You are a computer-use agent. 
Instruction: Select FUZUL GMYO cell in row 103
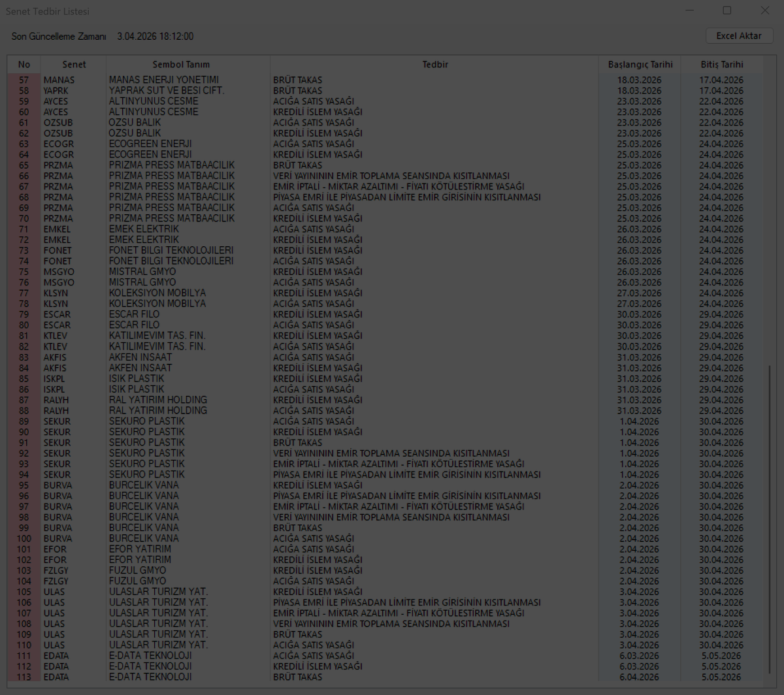pyautogui.click(x=137, y=571)
